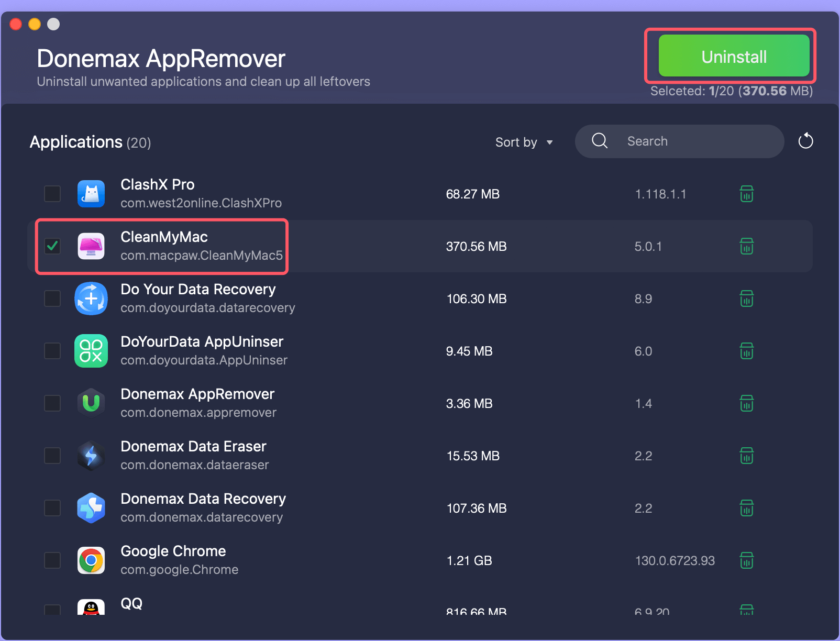This screenshot has width=840, height=641.
Task: Check the checkbox for ClashX Pro
Action: pos(52,194)
